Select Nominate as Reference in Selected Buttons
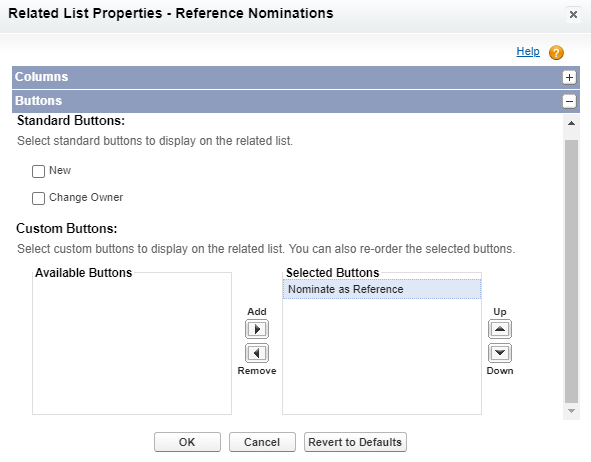The width and height of the screenshot is (591, 462). click(382, 289)
